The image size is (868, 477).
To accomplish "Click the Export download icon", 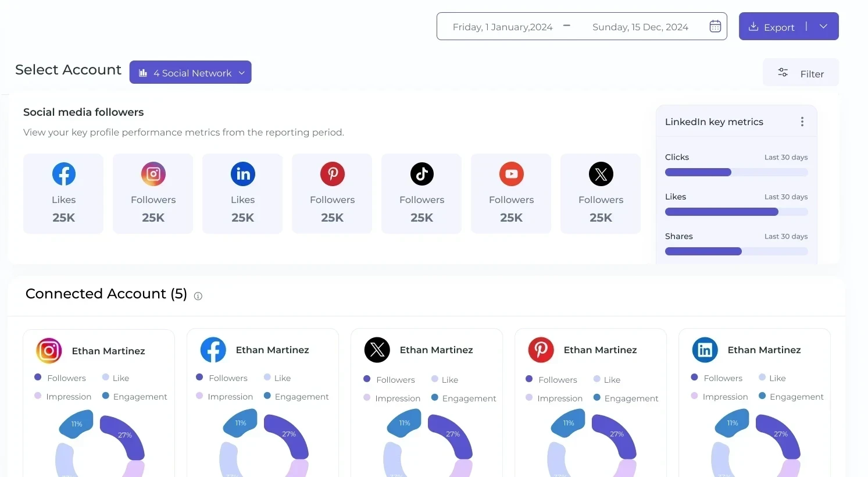I will click(x=753, y=26).
